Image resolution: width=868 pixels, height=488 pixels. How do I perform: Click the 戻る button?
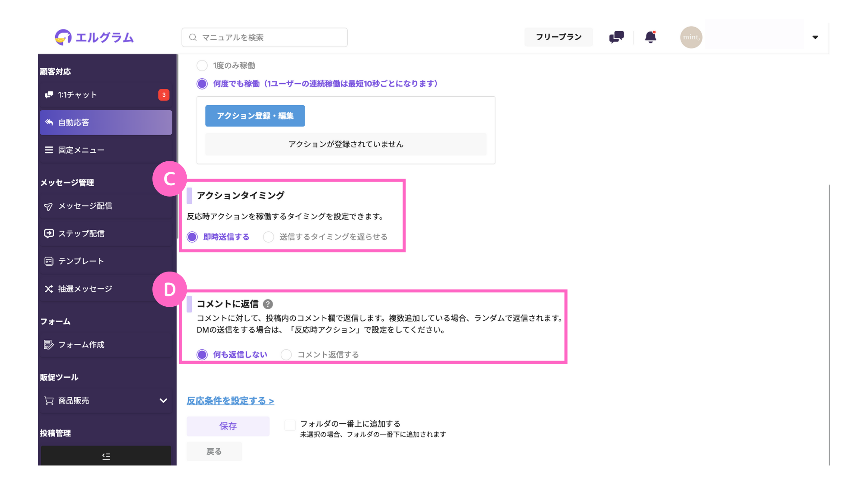pyautogui.click(x=214, y=451)
